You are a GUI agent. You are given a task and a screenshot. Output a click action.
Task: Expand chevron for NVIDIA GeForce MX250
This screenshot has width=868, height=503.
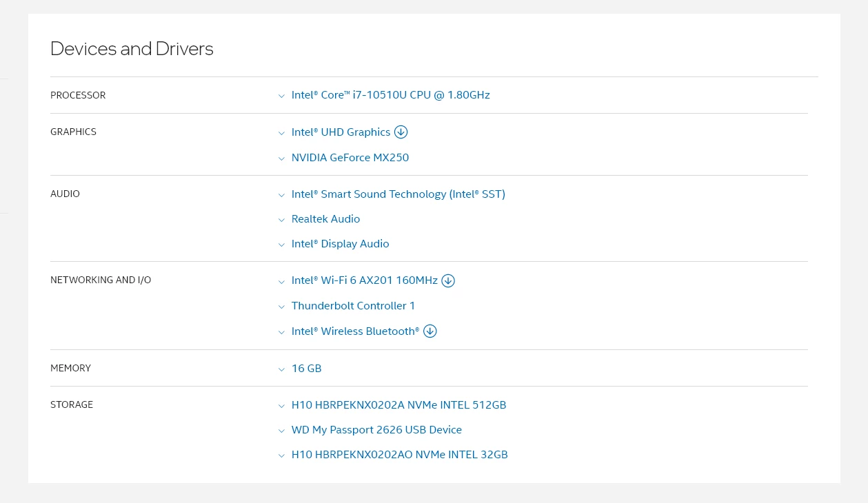pos(281,158)
